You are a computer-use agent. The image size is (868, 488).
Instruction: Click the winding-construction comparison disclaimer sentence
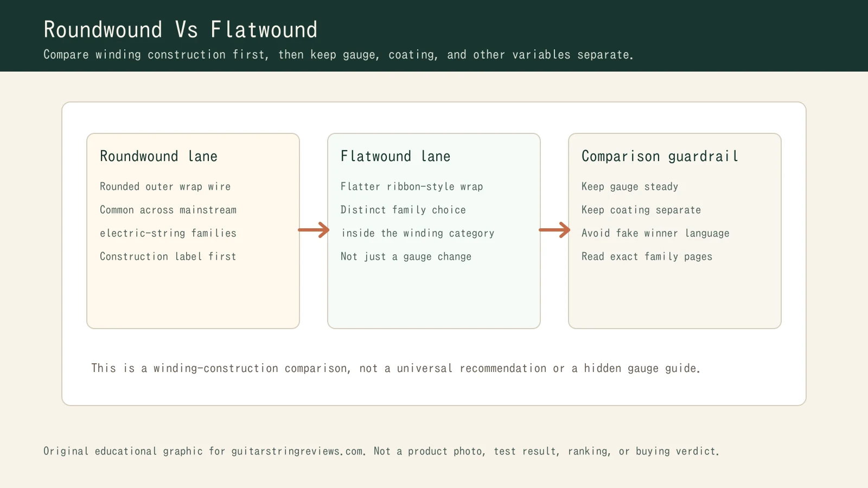coord(395,368)
